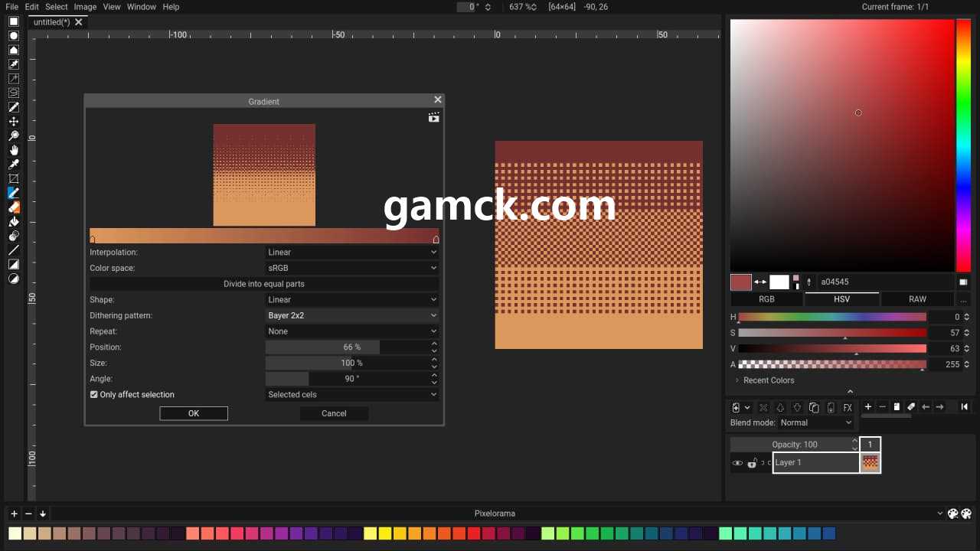Swap foreground and background colors
Screen dimensions: 980x551
pos(760,282)
